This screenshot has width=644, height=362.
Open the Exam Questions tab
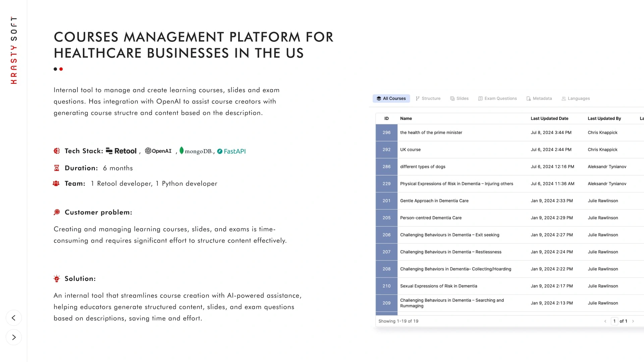pyautogui.click(x=497, y=98)
